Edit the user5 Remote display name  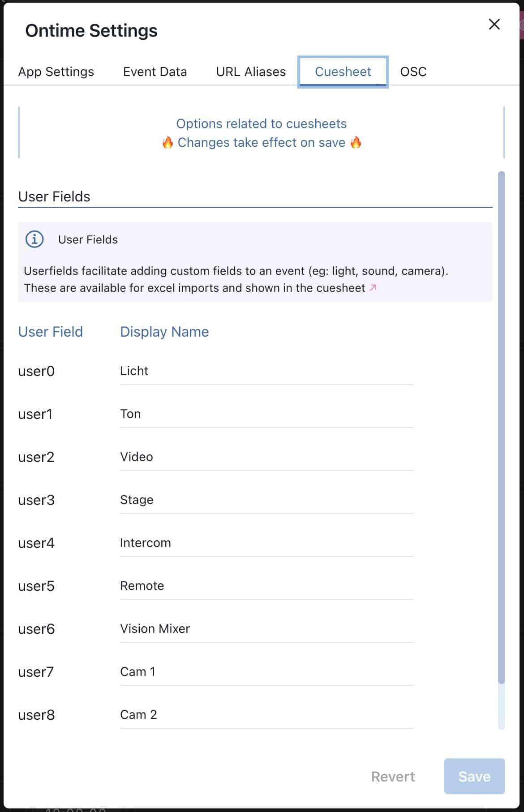(x=266, y=586)
